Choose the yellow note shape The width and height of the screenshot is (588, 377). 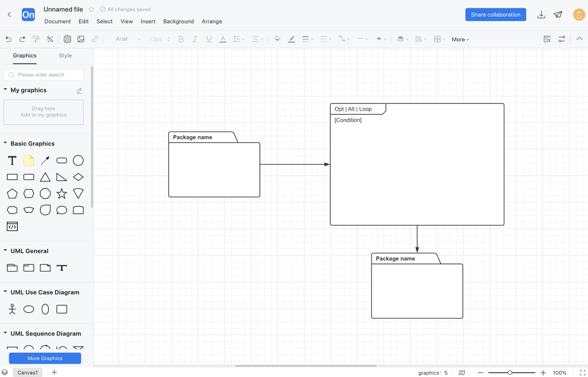click(29, 160)
